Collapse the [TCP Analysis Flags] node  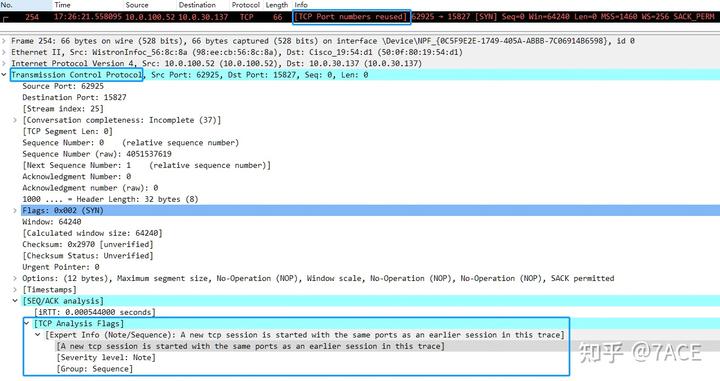[x=27, y=324]
